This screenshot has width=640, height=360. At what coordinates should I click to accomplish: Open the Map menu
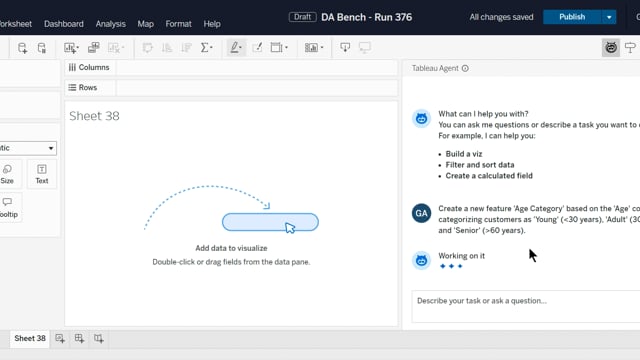click(145, 24)
